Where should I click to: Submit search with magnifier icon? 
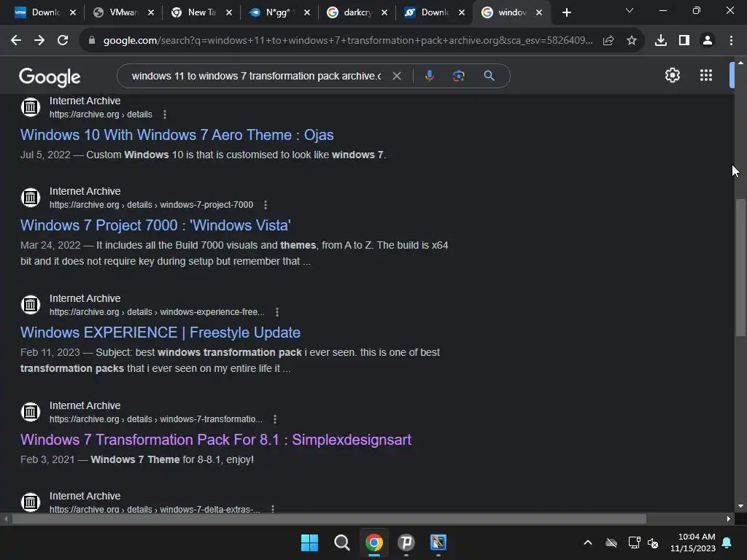tap(489, 76)
